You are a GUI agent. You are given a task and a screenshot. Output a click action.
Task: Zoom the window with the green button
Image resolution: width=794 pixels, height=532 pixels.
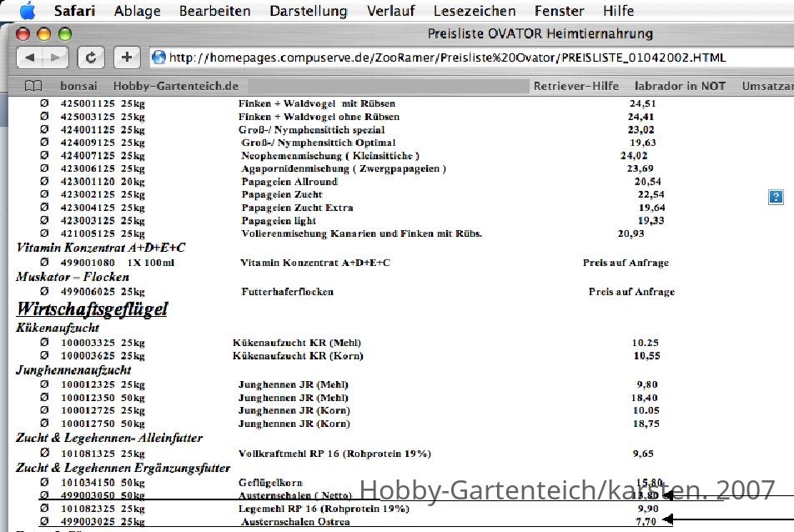pyautogui.click(x=65, y=34)
